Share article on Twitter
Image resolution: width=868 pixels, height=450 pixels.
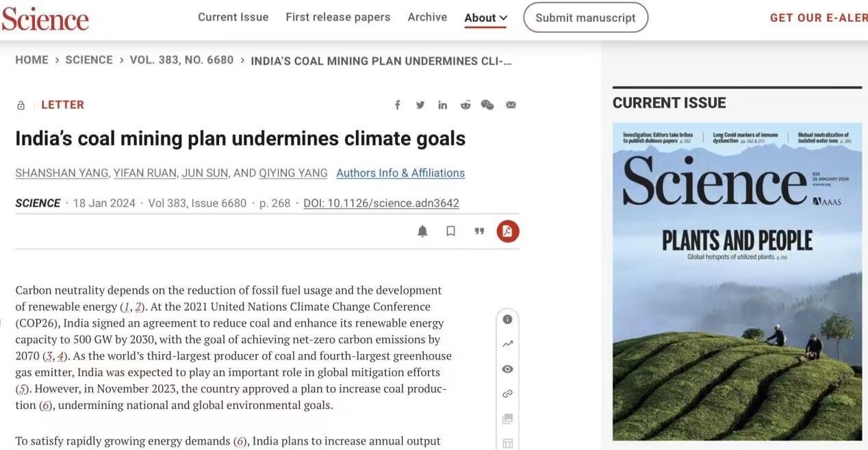(420, 105)
